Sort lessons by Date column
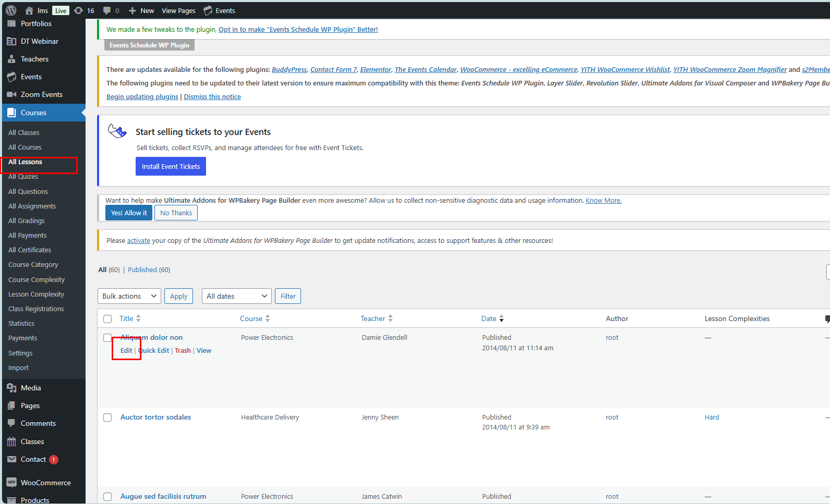830x504 pixels. pyautogui.click(x=492, y=318)
